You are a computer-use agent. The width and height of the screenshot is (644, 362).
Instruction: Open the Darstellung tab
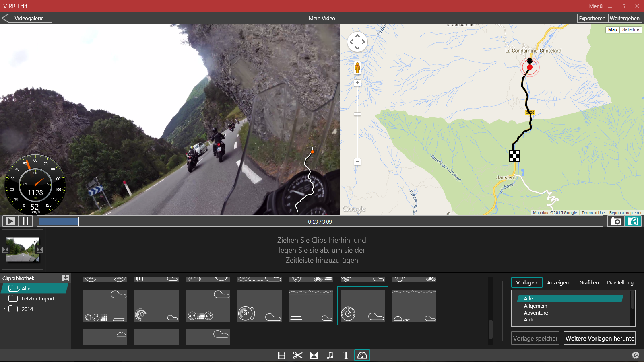[620, 282]
